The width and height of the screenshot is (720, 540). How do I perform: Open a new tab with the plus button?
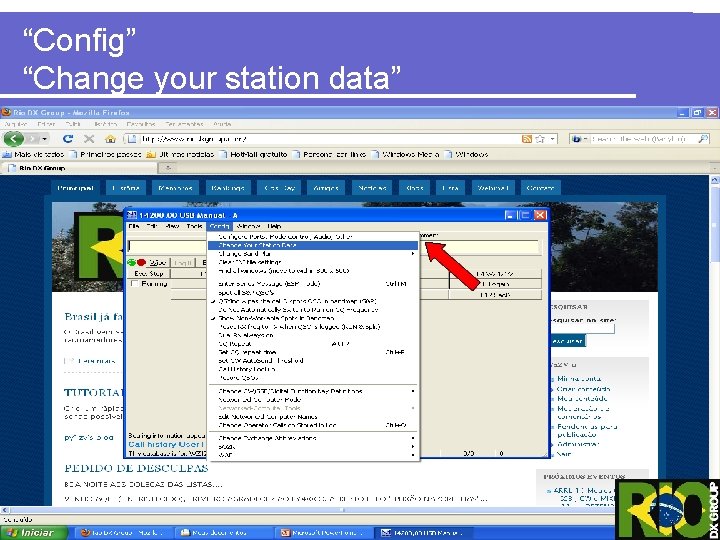pos(169,168)
